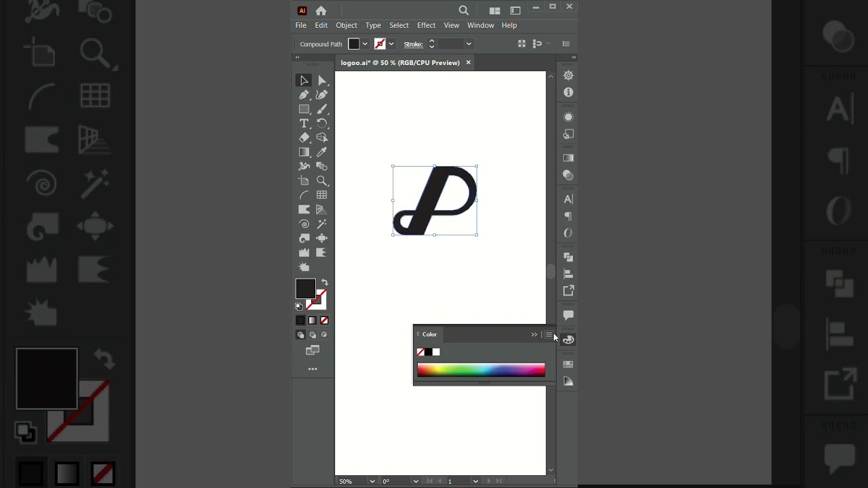The image size is (868, 488).
Task: Open the Transparency panel icon in dock
Action: (x=568, y=175)
